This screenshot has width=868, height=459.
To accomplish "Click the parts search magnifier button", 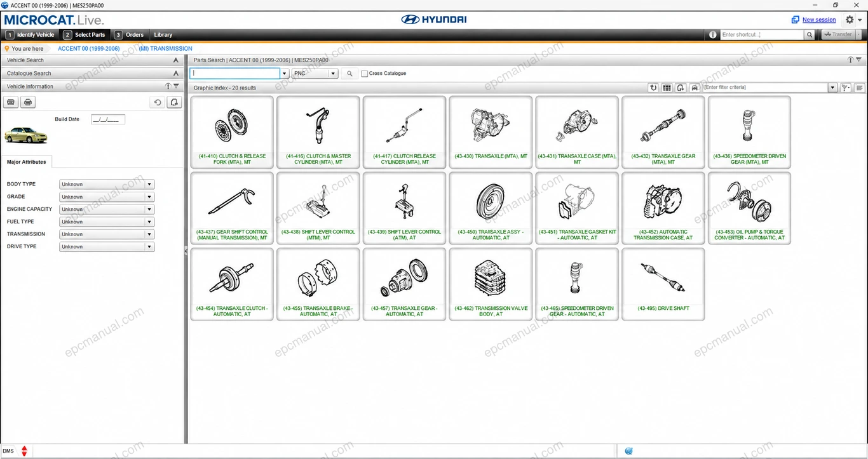I will point(349,74).
